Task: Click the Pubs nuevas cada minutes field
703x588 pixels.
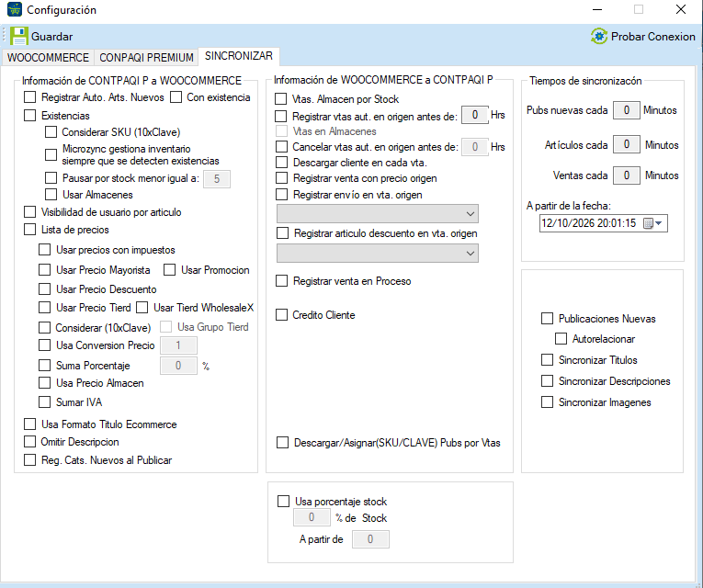Action: click(x=626, y=110)
